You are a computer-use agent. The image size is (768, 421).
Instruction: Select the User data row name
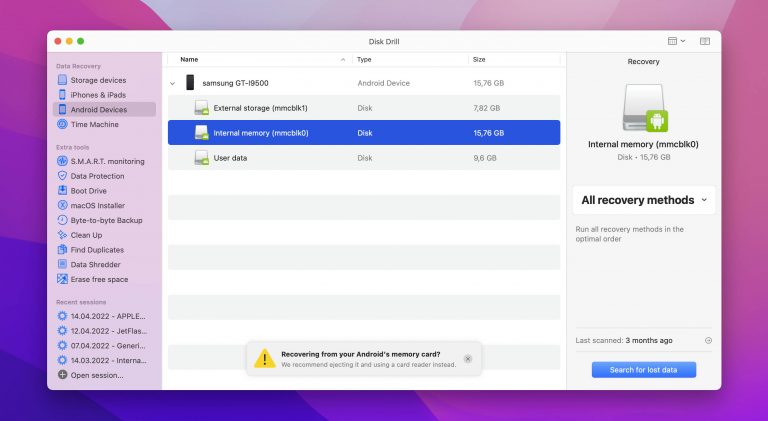[x=230, y=158]
